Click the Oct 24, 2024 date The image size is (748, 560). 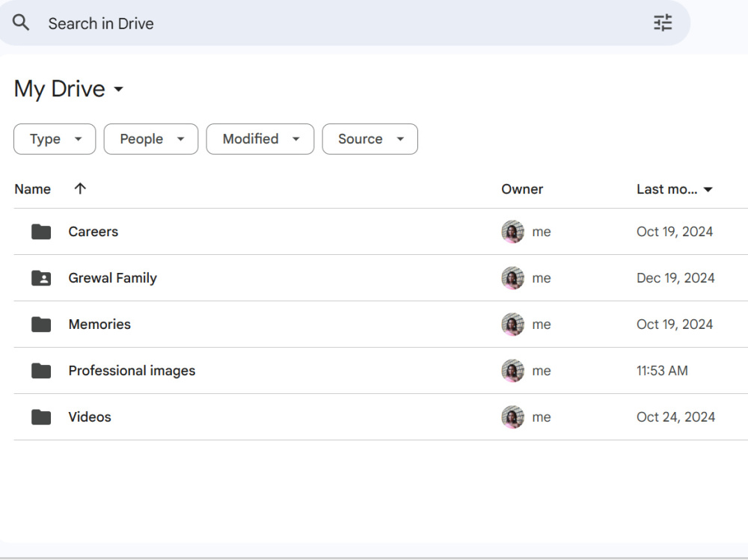coord(675,417)
